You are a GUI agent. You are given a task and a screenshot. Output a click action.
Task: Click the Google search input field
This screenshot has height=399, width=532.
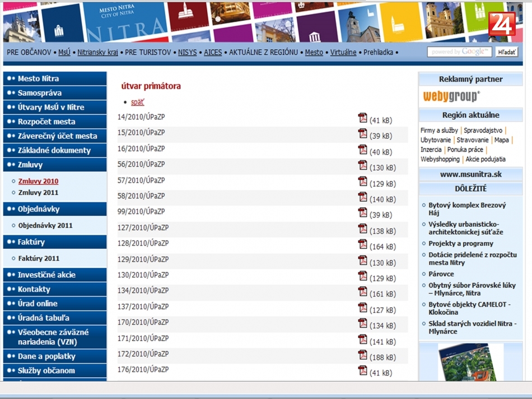(460, 52)
